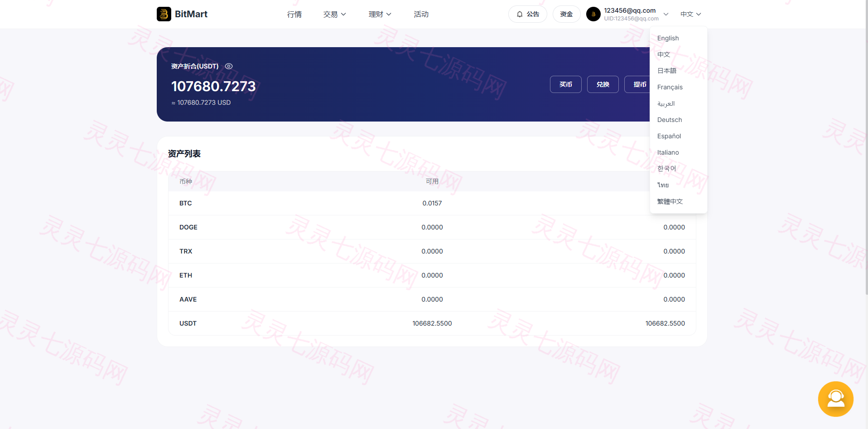Select the TRX asset row
The image size is (868, 429).
point(432,251)
